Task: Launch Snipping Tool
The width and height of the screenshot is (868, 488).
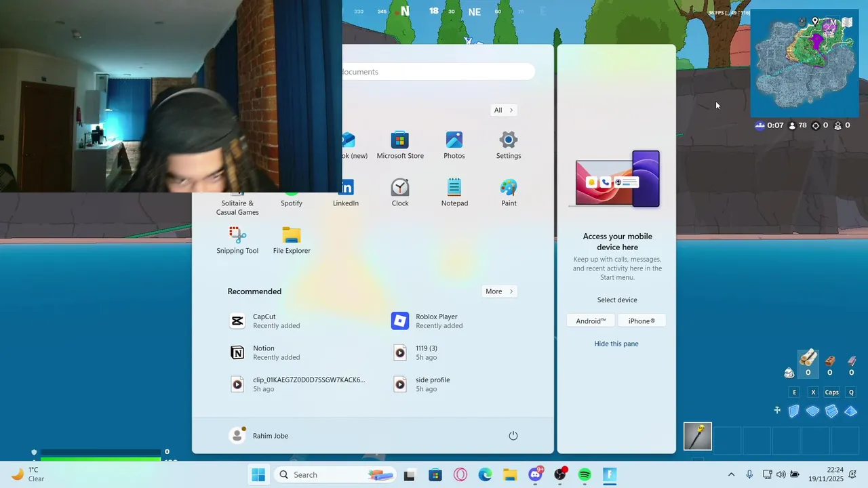Action: 237,241
